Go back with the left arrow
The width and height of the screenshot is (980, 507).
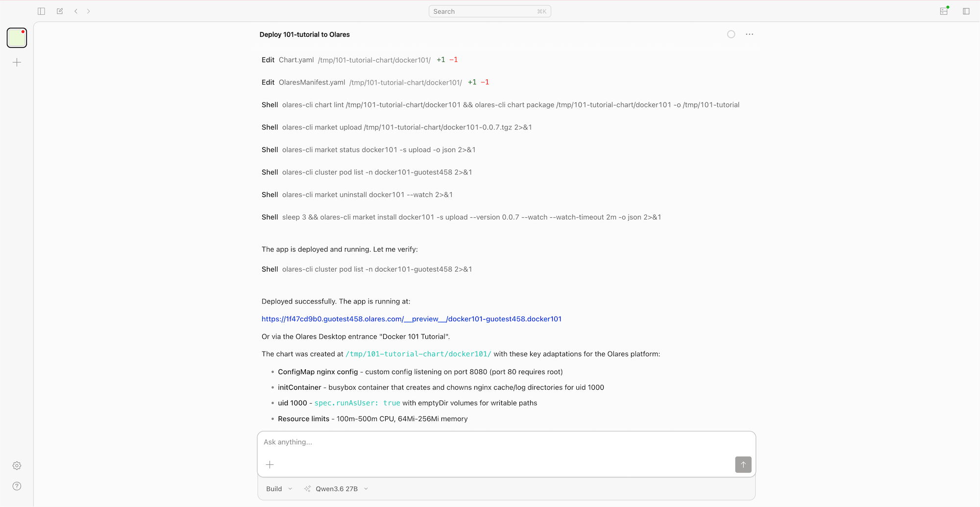click(76, 11)
